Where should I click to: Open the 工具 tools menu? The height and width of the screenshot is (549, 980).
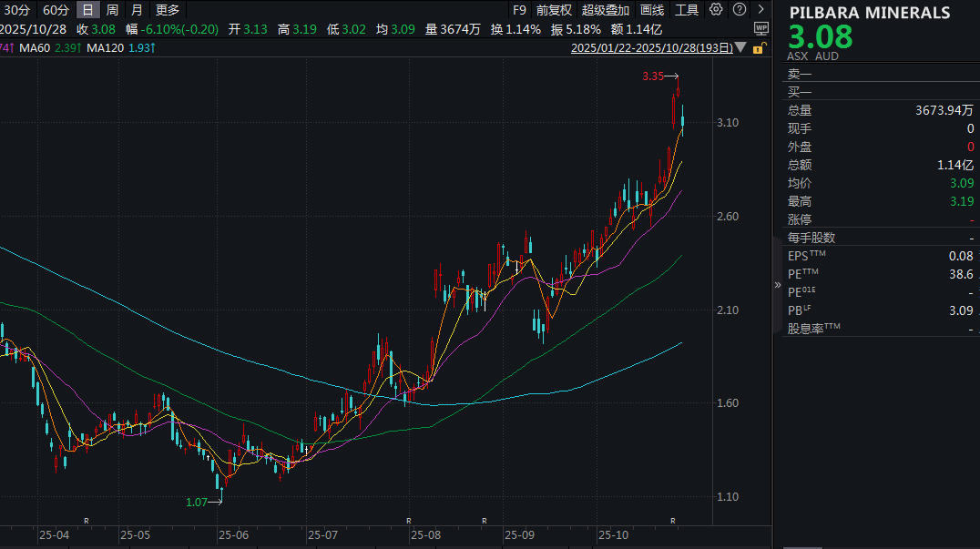click(687, 10)
